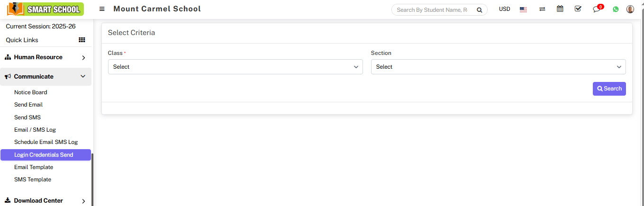Open the chat messages icon

596,9
